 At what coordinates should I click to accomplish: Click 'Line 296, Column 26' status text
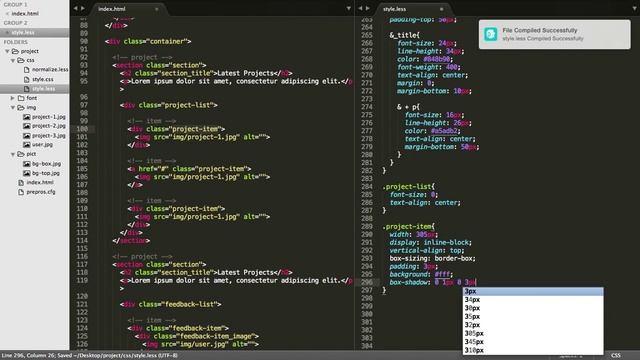tap(28, 356)
